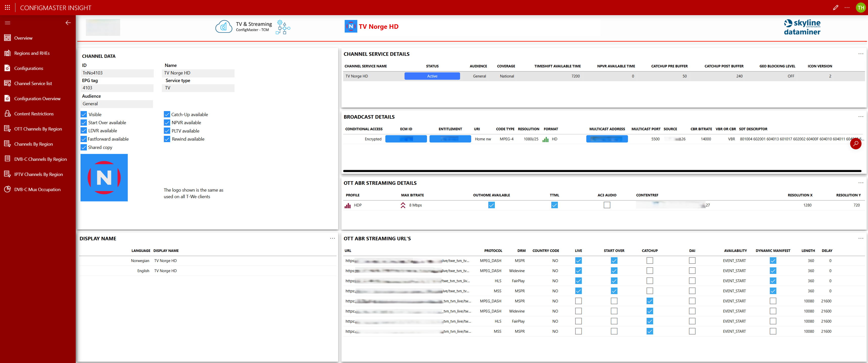Open DVB-C Mux Occupation page
The width and height of the screenshot is (868, 363).
click(37, 190)
